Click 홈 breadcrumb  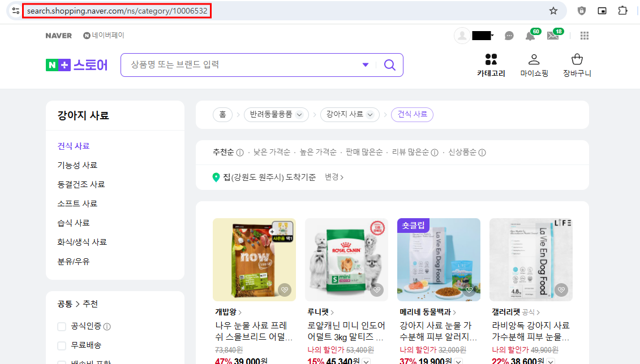(x=222, y=115)
